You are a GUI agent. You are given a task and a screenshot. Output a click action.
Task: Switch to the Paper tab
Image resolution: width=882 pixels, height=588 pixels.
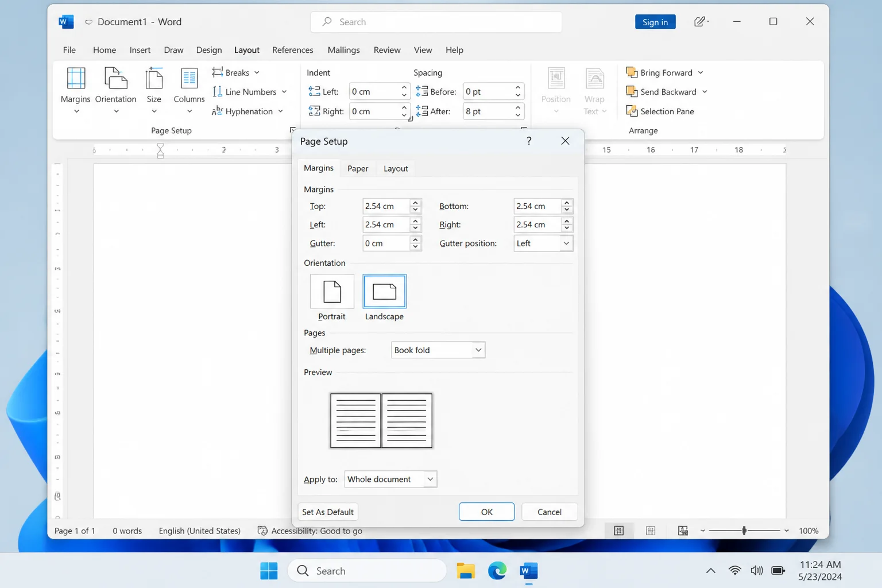point(358,168)
